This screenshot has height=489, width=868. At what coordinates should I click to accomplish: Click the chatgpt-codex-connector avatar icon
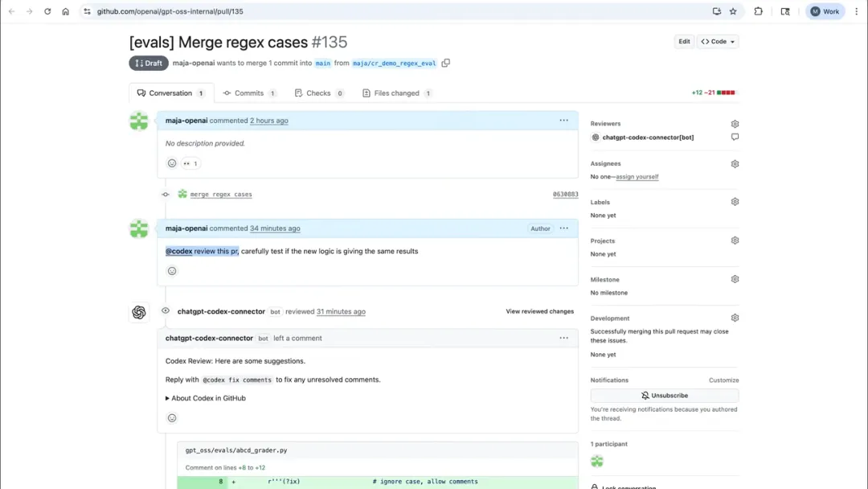(x=139, y=312)
